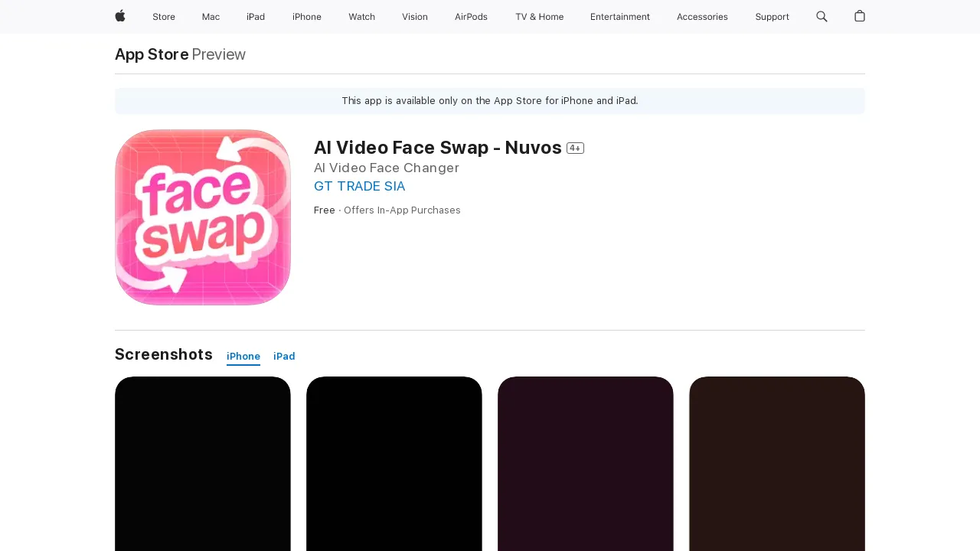This screenshot has height=551, width=980.
Task: Go to Accessories
Action: (x=702, y=17)
